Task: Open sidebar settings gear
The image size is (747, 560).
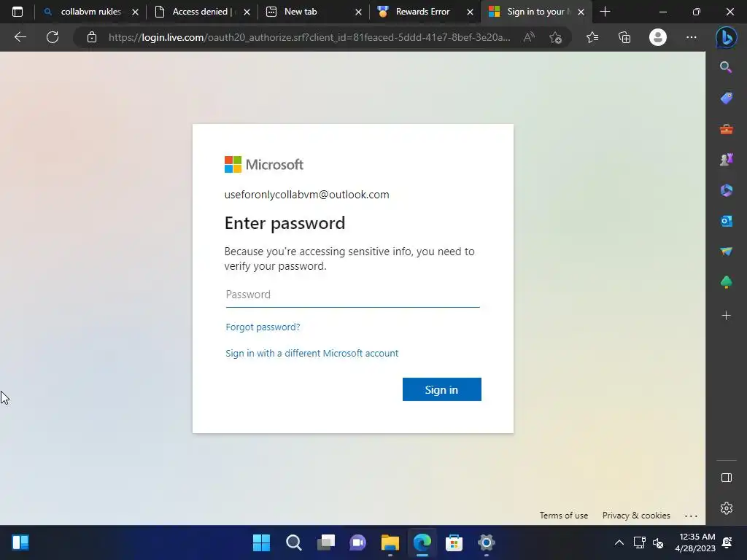Action: [x=726, y=508]
